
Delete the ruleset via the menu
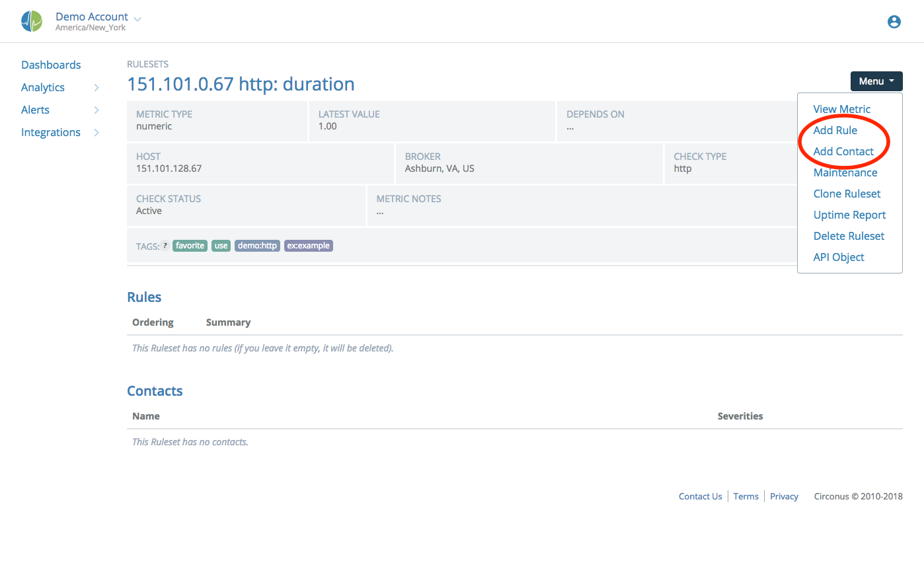[849, 236]
